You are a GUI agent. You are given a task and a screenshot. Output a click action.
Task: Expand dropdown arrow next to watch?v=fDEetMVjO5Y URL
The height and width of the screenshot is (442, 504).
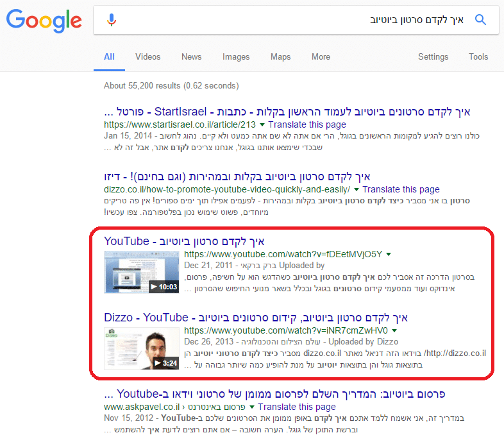click(x=389, y=255)
